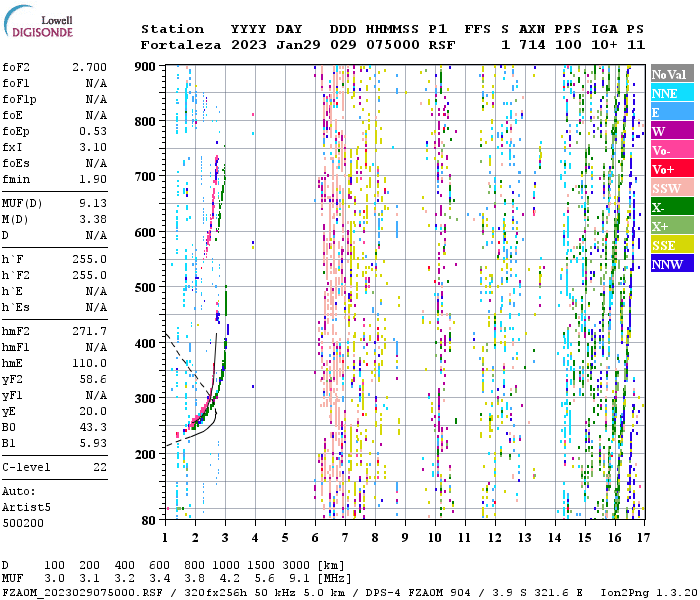This screenshot has width=700, height=600.
Task: Click the 80 km height axis label
Action: coord(149,521)
